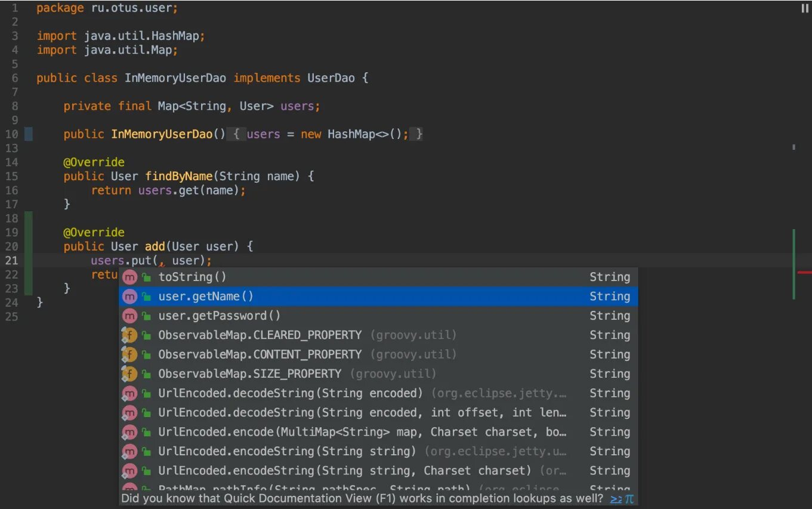This screenshot has height=509, width=812.
Task: Click the green public-access lock icon beside toString()
Action: (x=146, y=277)
